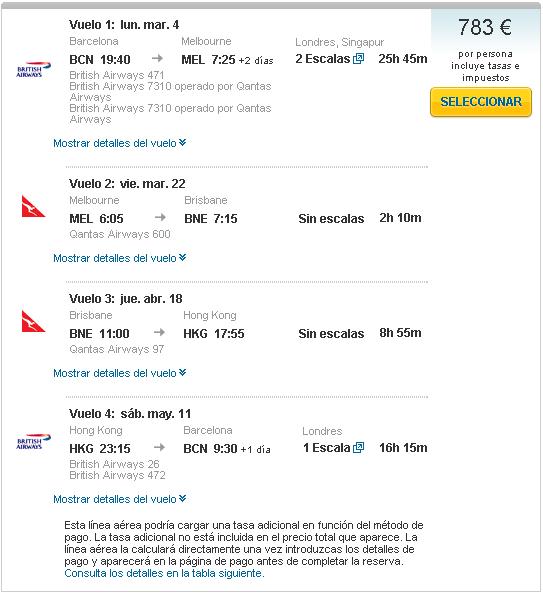The height and width of the screenshot is (595, 543).
Task: Expand Mostrar detalles del vuelo for Vuelo 3
Action: tap(120, 373)
